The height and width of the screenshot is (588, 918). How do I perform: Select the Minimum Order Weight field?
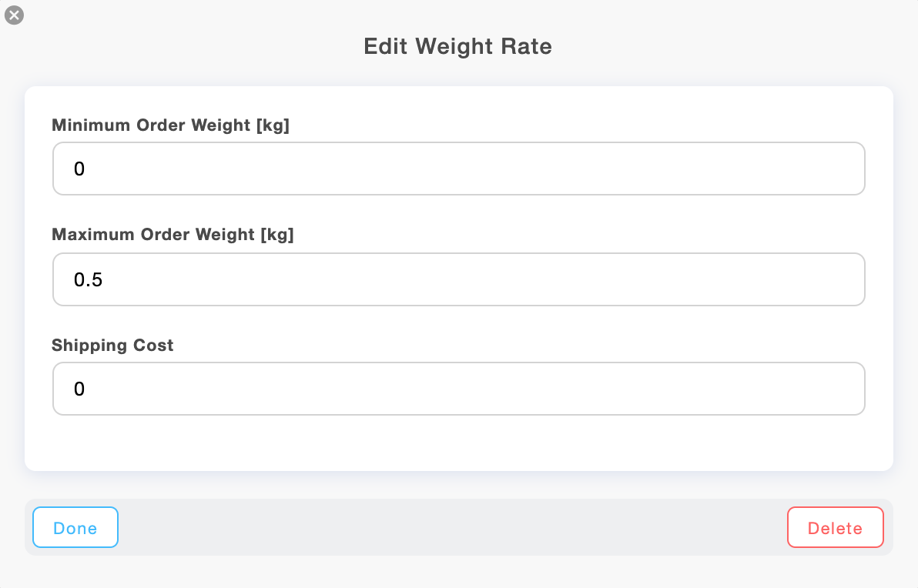pyautogui.click(x=458, y=169)
